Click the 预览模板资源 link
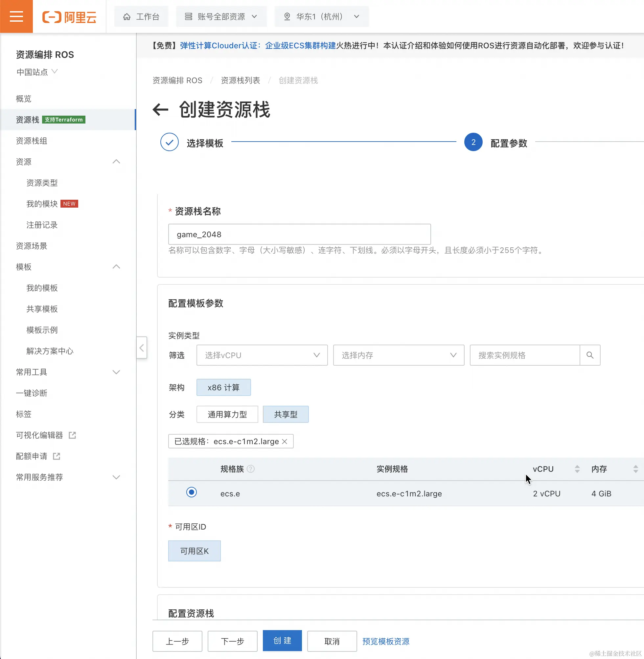 [386, 641]
